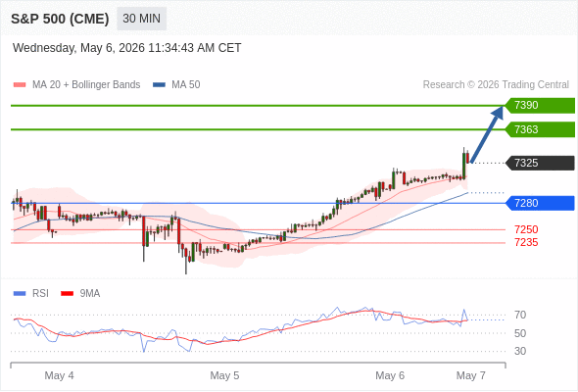
Task: Open the Research Trading Central credit
Action: [x=496, y=85]
